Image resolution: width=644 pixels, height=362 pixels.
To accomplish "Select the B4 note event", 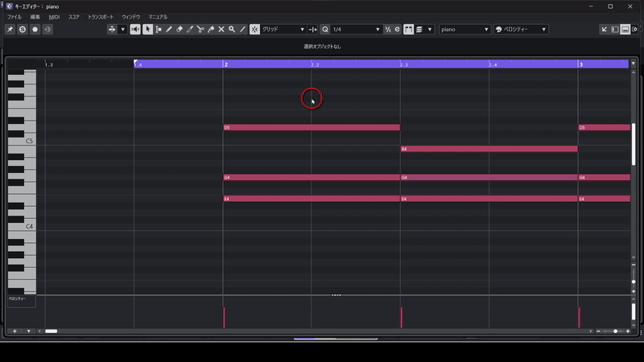I will pyautogui.click(x=489, y=149).
